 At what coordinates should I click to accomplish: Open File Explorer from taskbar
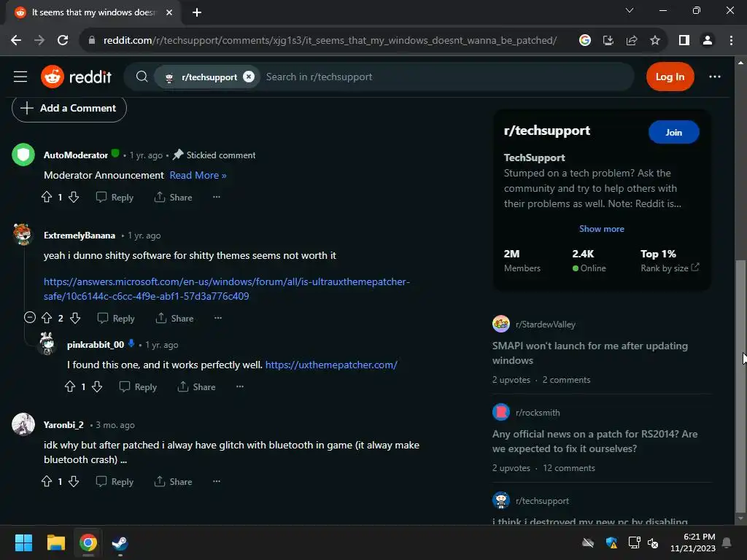click(55, 542)
